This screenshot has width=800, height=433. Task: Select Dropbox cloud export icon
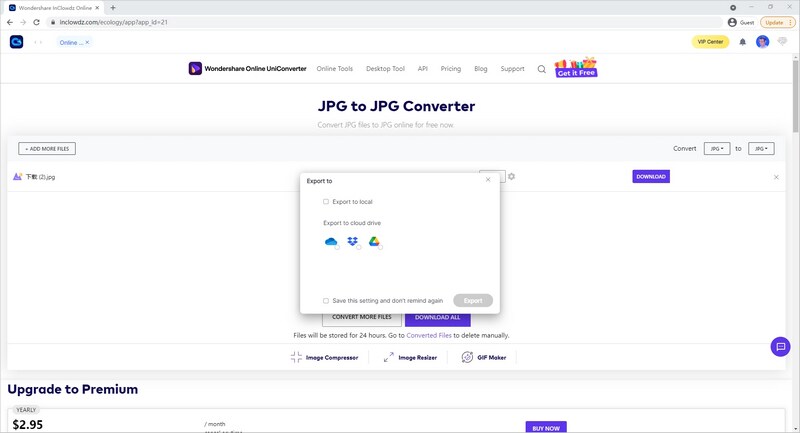353,242
